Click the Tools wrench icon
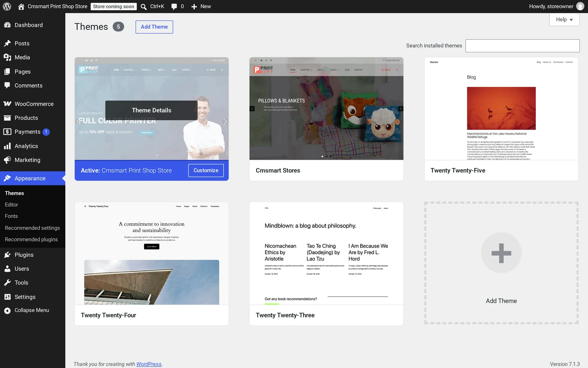The image size is (588, 368). (x=7, y=283)
